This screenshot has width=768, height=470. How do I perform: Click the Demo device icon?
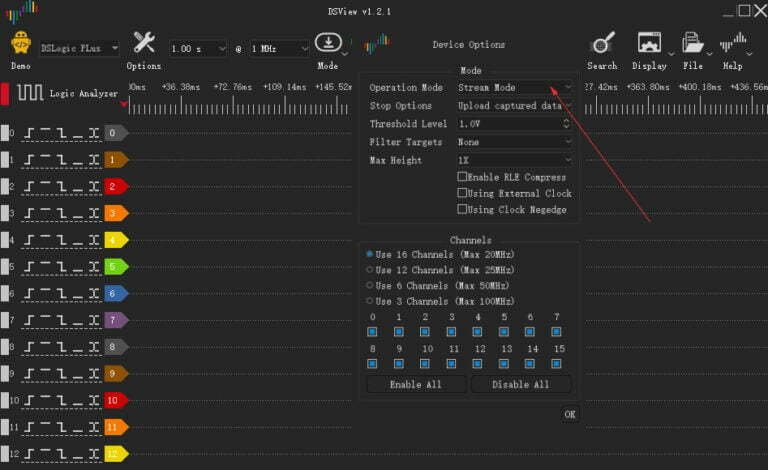21,43
